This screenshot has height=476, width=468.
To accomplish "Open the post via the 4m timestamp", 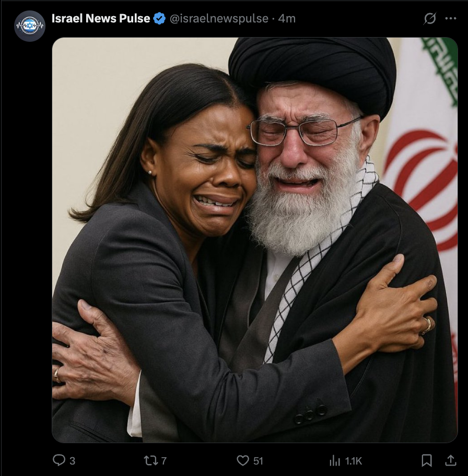I will tap(287, 18).
